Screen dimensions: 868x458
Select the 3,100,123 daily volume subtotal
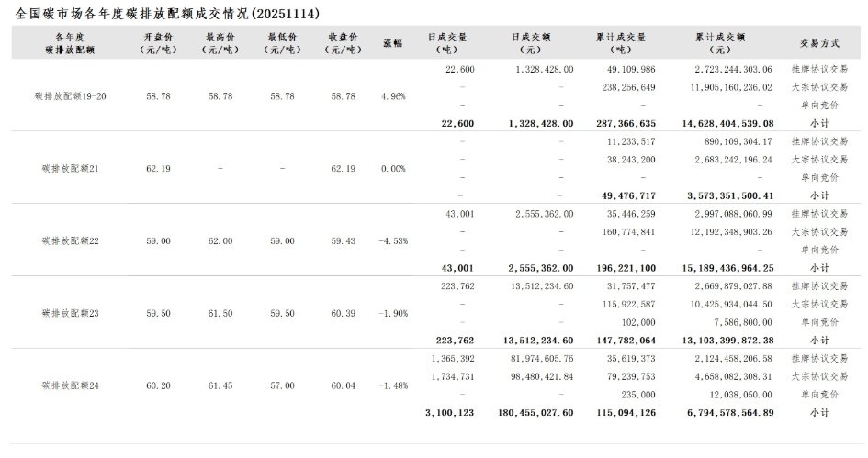(x=450, y=413)
